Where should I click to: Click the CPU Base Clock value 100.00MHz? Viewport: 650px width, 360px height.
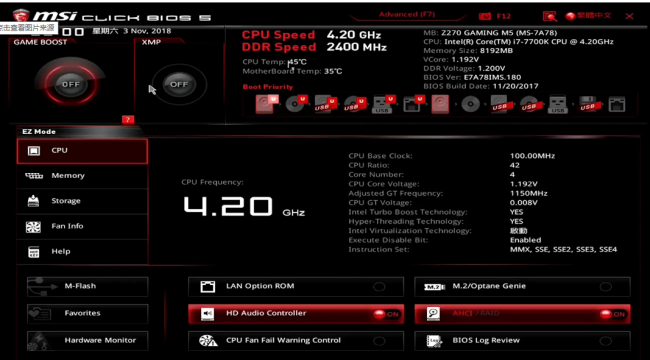[x=532, y=156]
